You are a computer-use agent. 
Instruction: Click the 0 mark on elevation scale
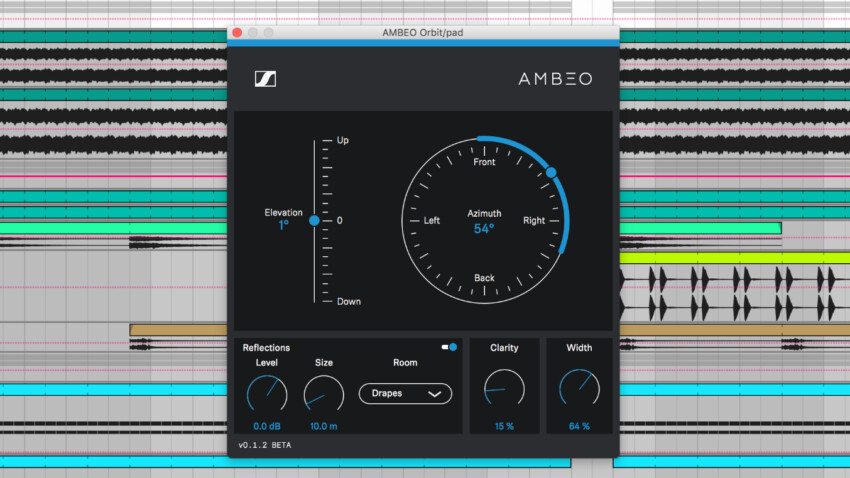(x=339, y=221)
